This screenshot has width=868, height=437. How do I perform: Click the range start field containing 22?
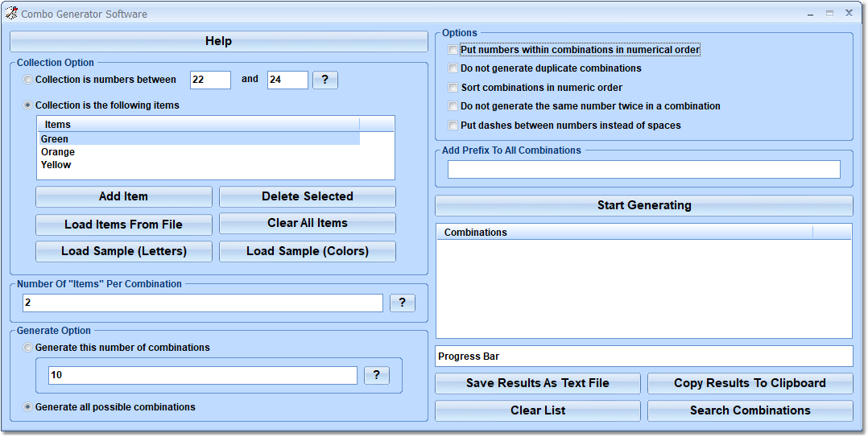click(x=210, y=80)
